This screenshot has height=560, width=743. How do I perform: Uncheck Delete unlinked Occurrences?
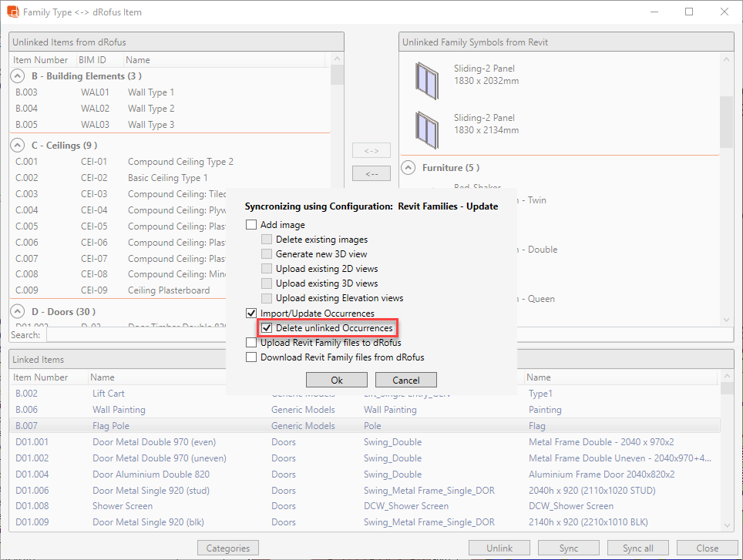pos(267,328)
